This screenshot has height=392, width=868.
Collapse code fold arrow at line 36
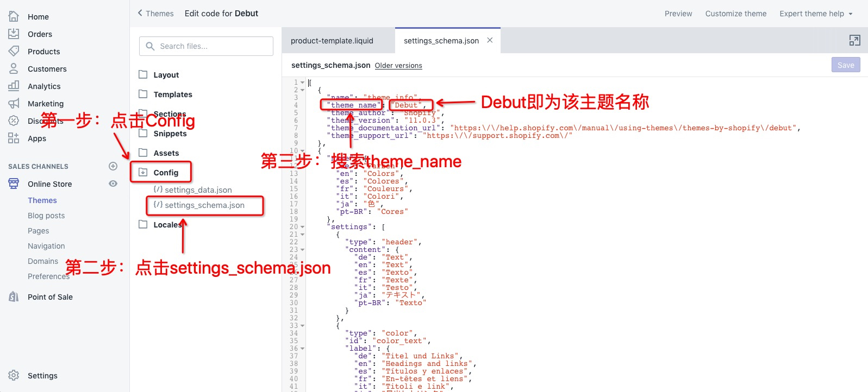pyautogui.click(x=302, y=349)
